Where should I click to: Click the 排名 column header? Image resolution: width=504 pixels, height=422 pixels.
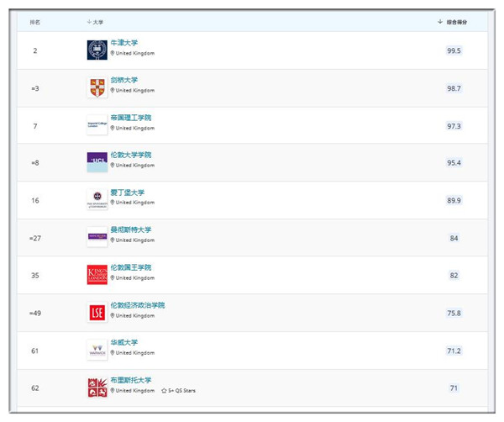34,22
